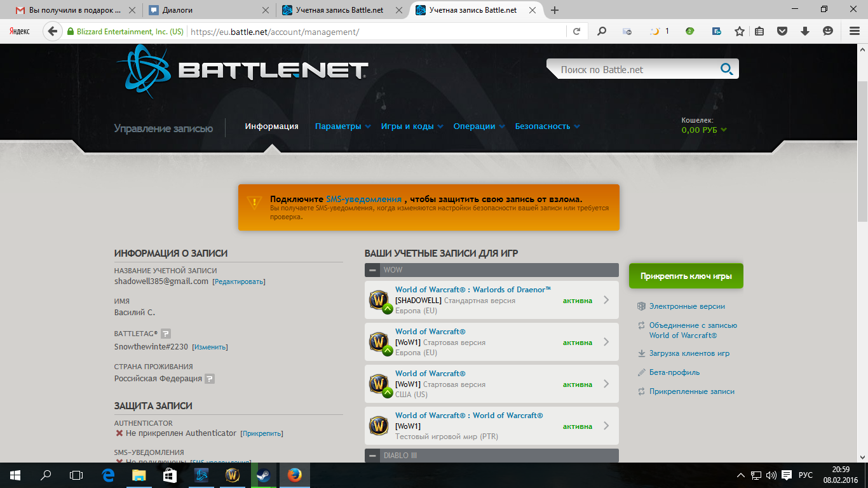Open File Explorer from the taskbar
This screenshot has height=488, width=868.
click(x=139, y=475)
